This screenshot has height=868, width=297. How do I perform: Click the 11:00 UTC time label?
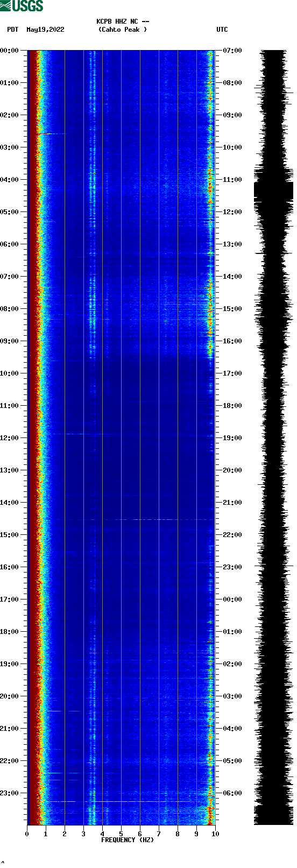pyautogui.click(x=232, y=180)
